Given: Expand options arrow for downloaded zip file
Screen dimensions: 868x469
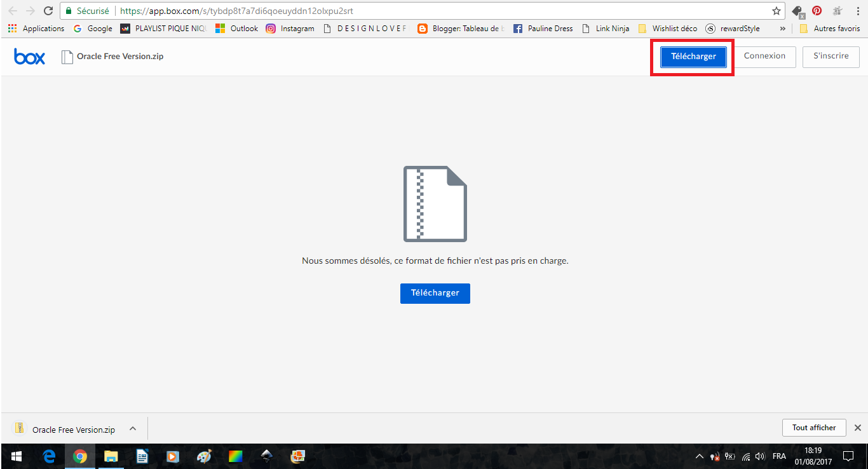Looking at the screenshot, I should click(133, 429).
